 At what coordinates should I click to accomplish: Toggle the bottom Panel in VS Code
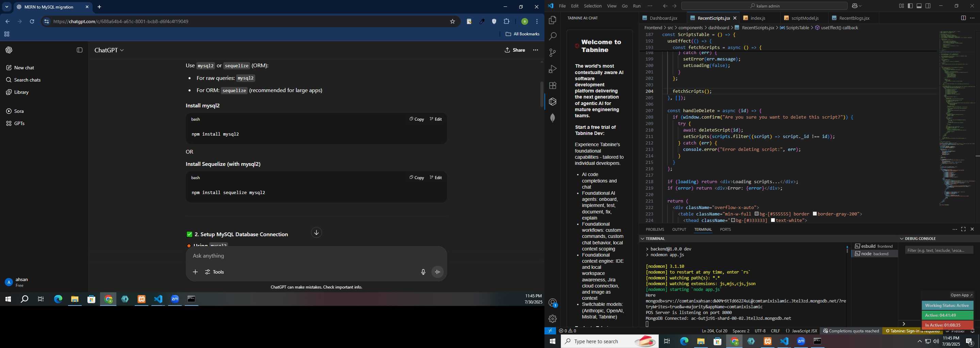919,6
